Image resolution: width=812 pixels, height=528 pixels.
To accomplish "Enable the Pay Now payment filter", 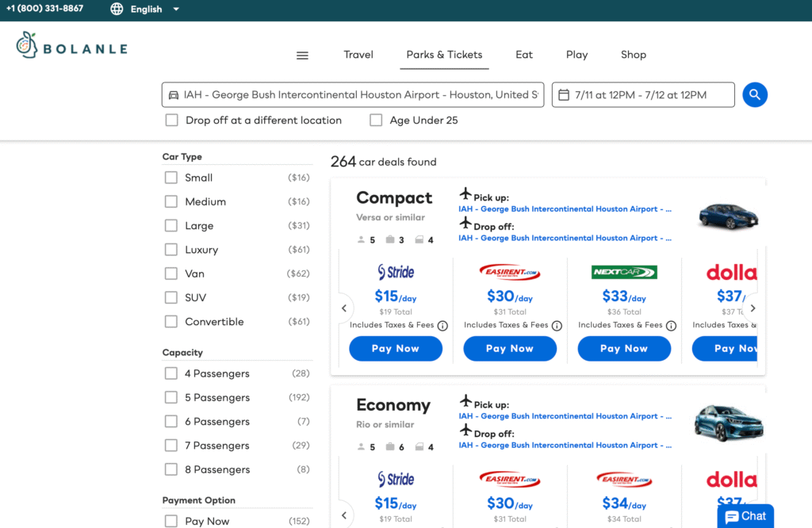I will pos(171,521).
